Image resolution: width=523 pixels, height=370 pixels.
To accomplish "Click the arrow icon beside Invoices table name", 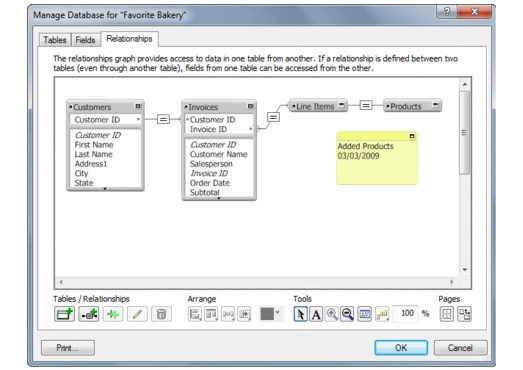I will coord(186,107).
